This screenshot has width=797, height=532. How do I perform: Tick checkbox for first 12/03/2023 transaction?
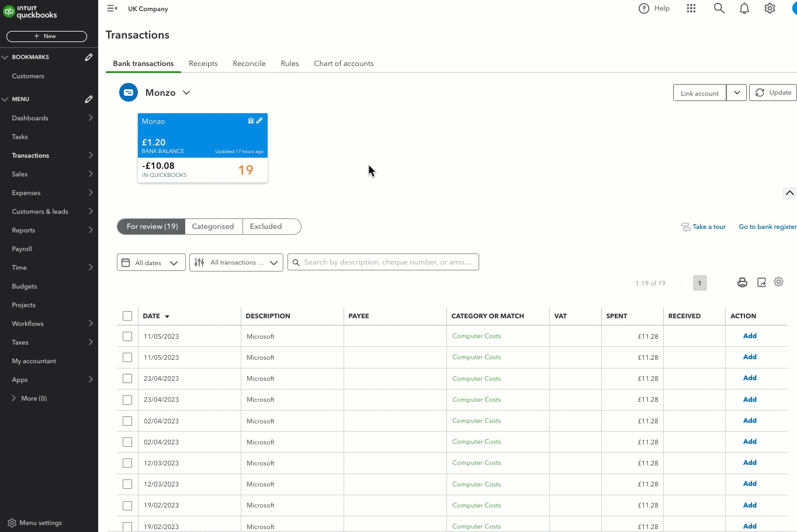(127, 463)
